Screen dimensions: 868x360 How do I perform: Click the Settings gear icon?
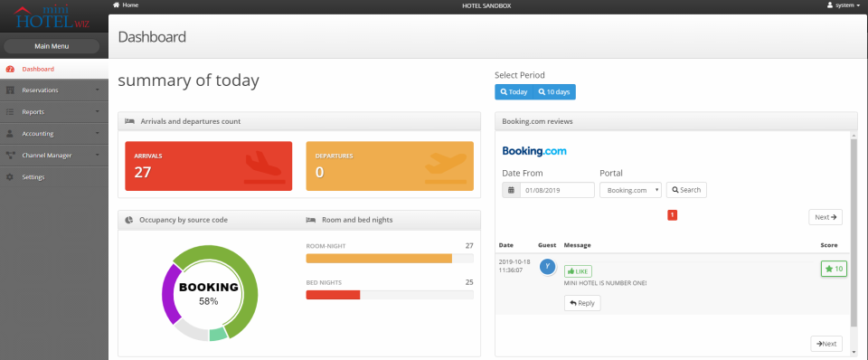click(9, 177)
